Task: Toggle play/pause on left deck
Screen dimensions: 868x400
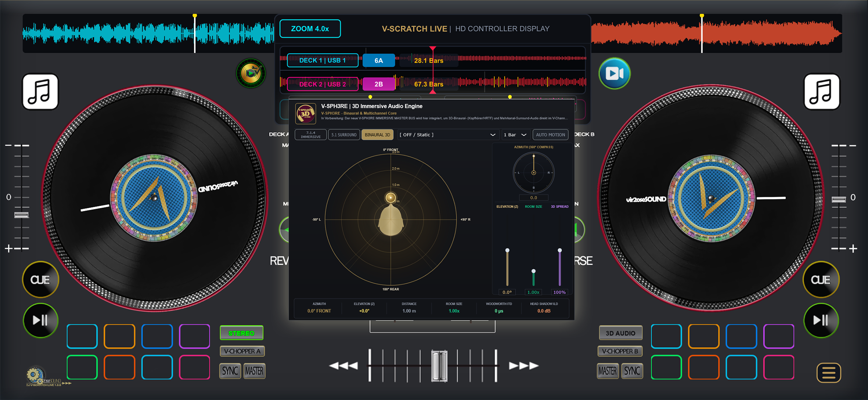Action: (40, 320)
